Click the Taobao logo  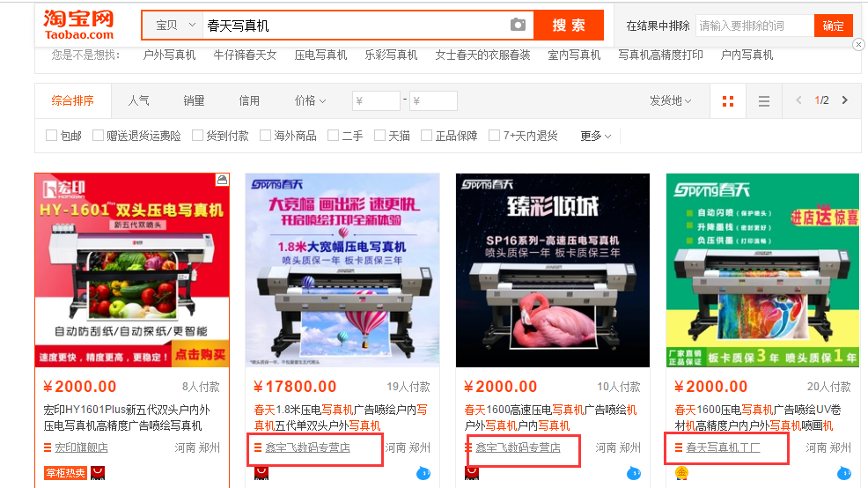79,25
